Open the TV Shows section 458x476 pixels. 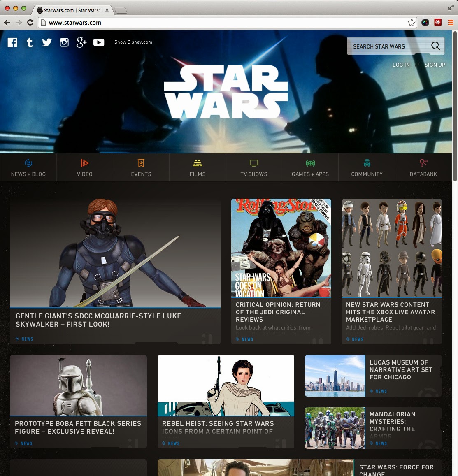click(254, 167)
